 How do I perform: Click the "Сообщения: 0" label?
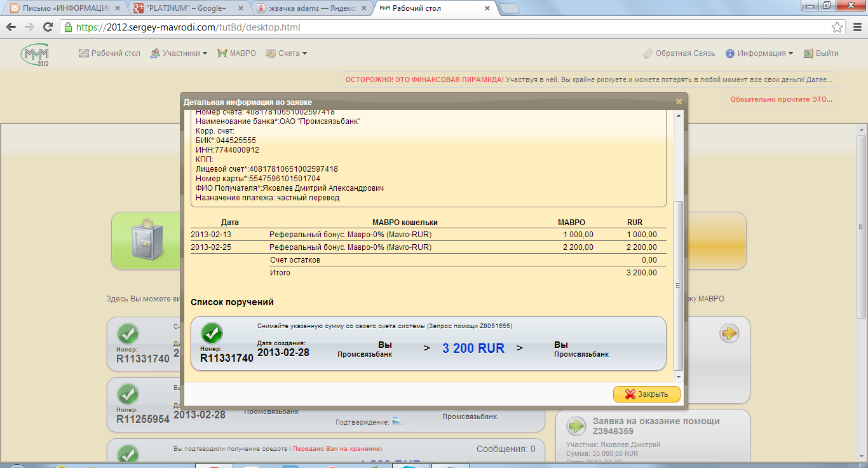click(x=506, y=449)
